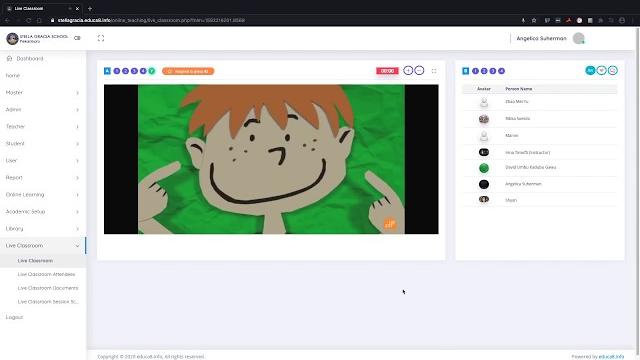Image resolution: width=640 pixels, height=360 pixels.
Task: Click the blue square icon in participants panel
Action: [x=466, y=71]
